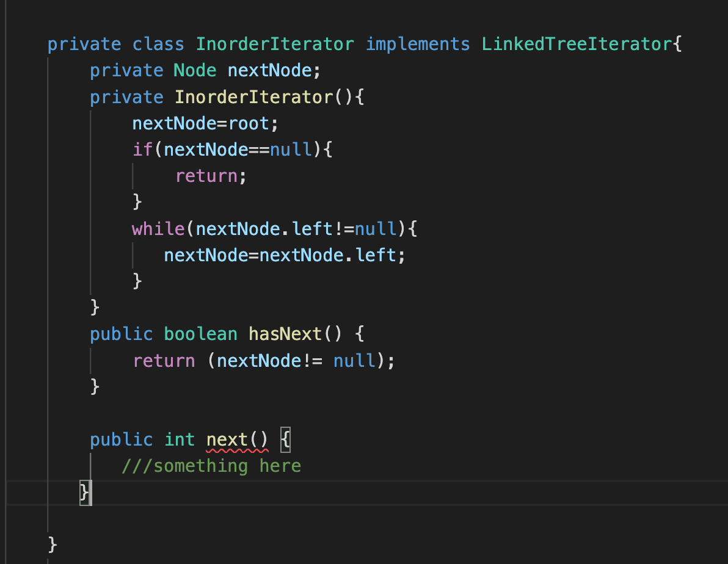Click nextNode in the private Node field declaration
The image size is (728, 564).
click(x=270, y=71)
